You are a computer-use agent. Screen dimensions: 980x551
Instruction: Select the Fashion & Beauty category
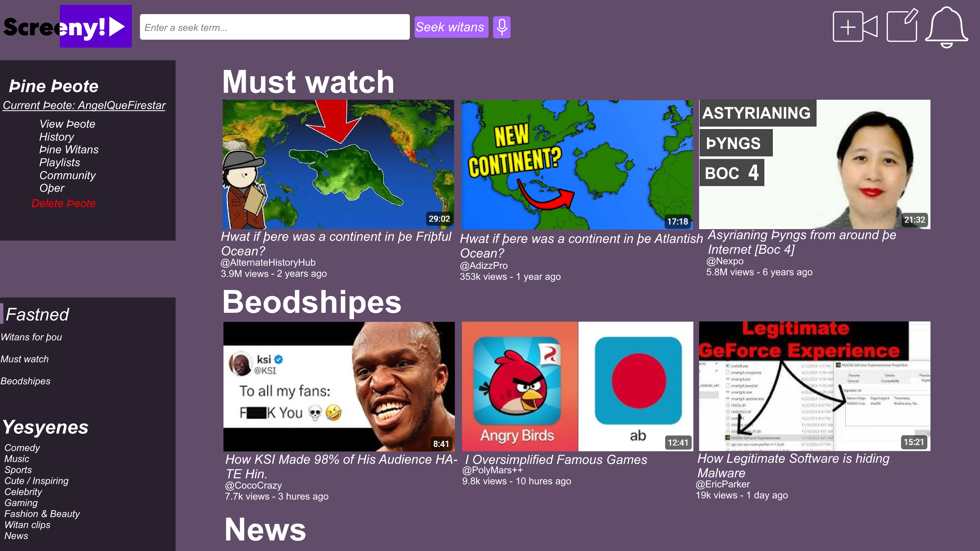click(42, 514)
